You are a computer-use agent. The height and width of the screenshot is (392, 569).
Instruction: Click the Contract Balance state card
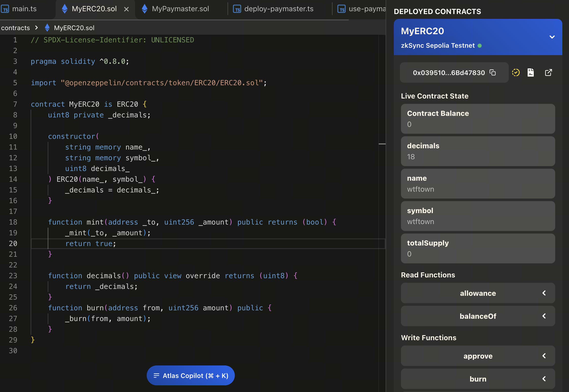pyautogui.click(x=478, y=119)
